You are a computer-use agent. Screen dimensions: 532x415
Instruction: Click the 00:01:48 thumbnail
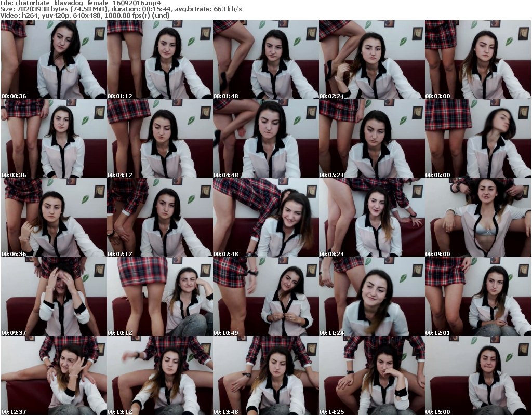266,60
